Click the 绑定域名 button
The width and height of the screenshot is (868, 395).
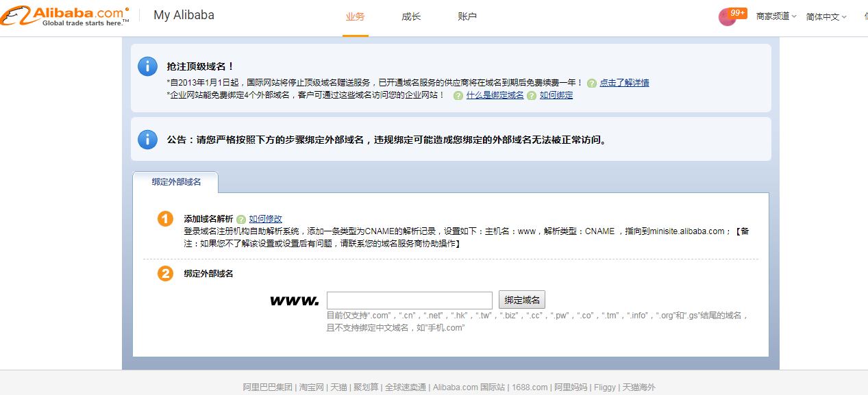click(x=522, y=300)
